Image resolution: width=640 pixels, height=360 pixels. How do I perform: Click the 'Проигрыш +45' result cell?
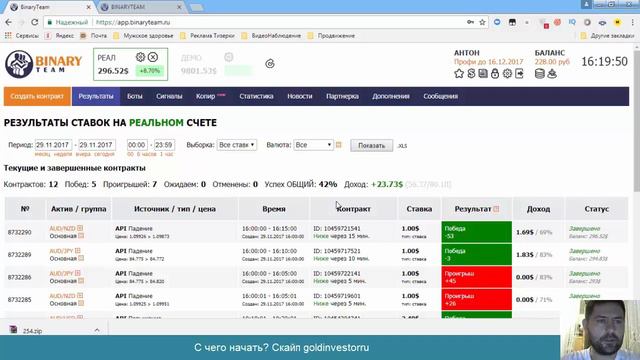pos(476,277)
